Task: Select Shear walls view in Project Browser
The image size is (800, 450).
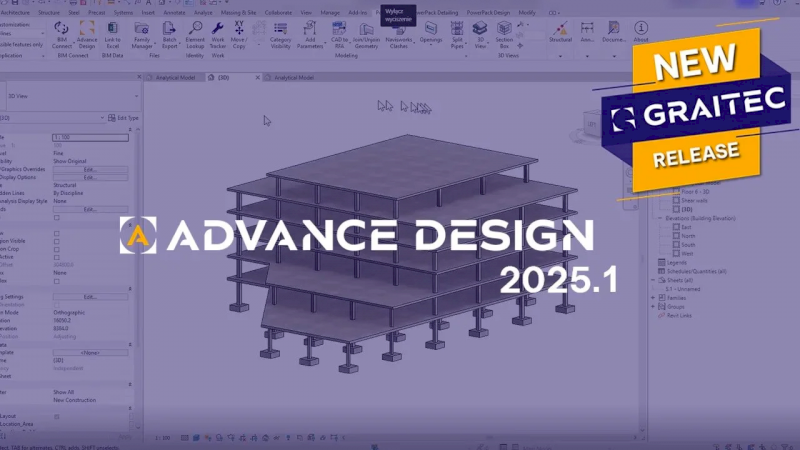Action: (x=694, y=201)
